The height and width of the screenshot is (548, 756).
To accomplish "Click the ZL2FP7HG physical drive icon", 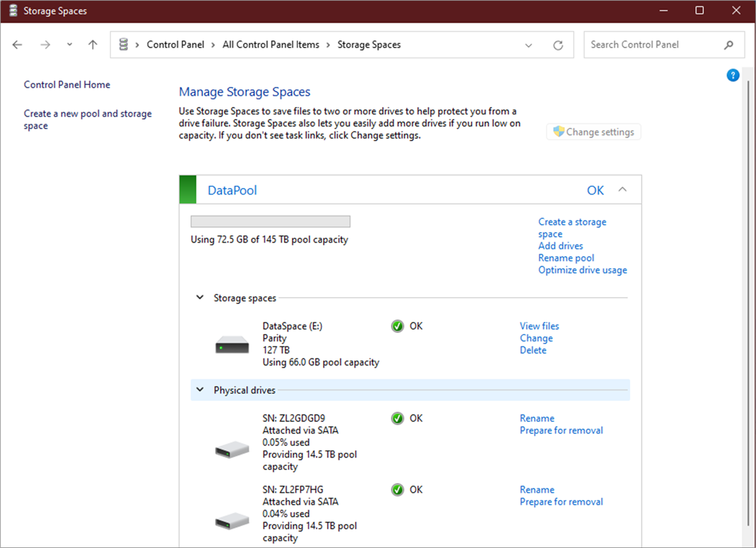I will tap(232, 521).
